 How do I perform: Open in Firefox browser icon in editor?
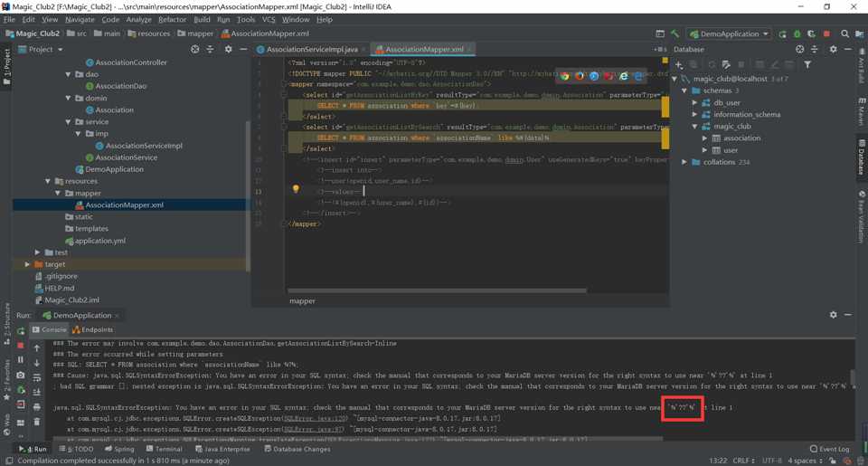tap(580, 76)
